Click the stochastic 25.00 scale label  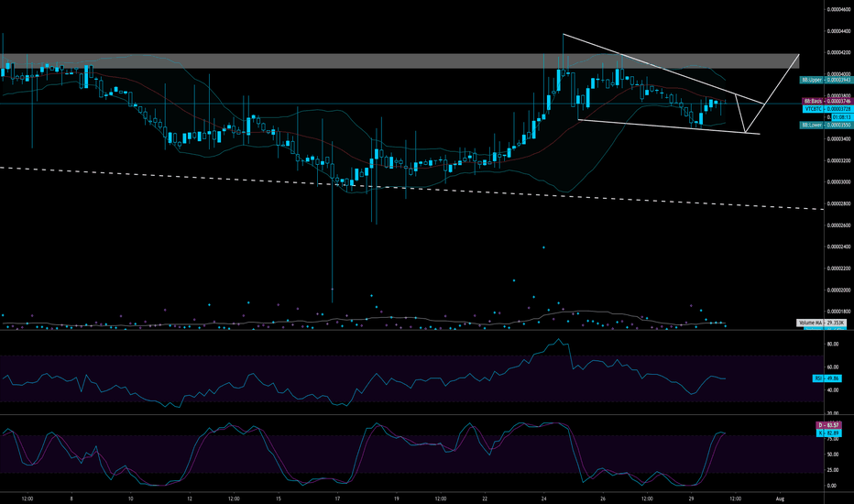tap(833, 470)
